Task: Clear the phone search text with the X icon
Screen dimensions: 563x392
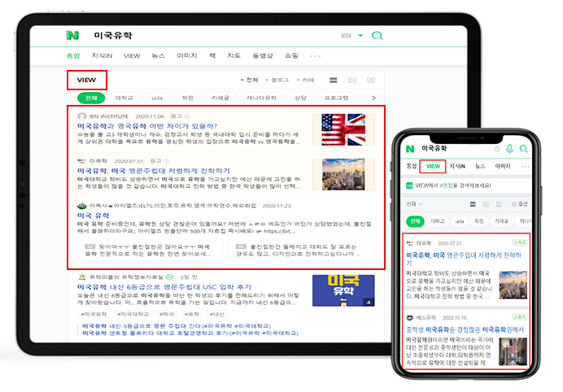Action: click(497, 149)
